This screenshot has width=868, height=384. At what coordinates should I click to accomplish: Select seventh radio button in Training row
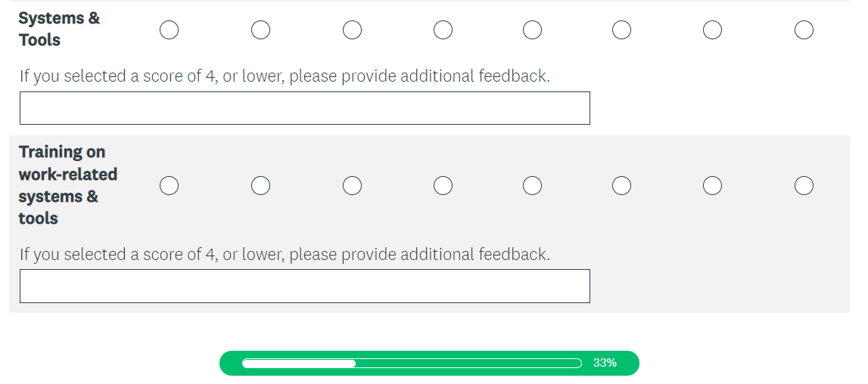tap(712, 185)
